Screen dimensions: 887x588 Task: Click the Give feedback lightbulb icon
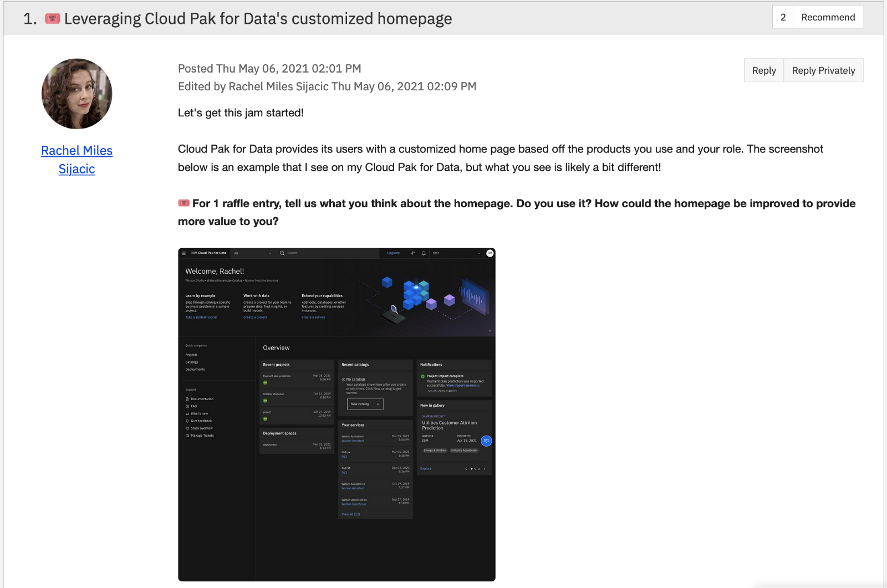click(x=187, y=421)
